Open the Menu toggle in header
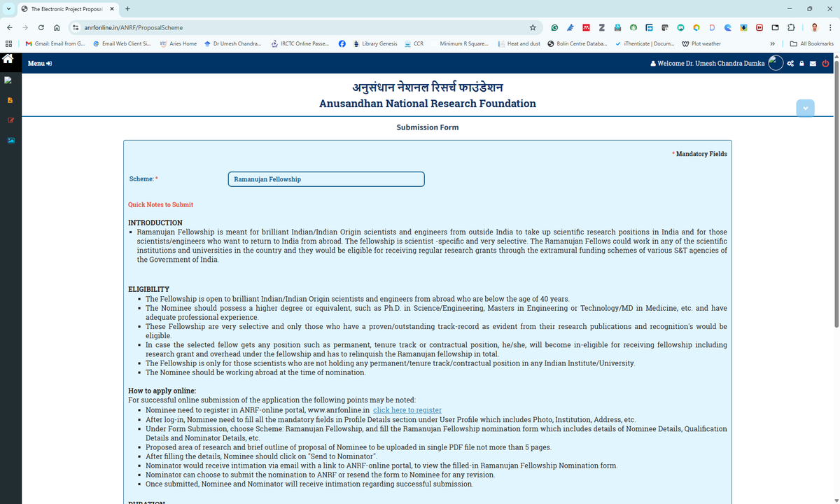The width and height of the screenshot is (840, 504). pos(40,64)
